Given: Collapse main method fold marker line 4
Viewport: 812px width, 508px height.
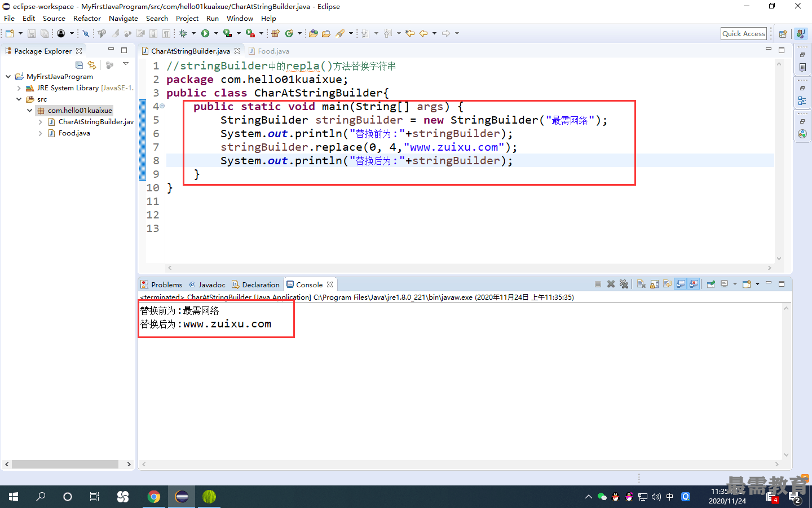Looking at the screenshot, I should click(x=162, y=106).
